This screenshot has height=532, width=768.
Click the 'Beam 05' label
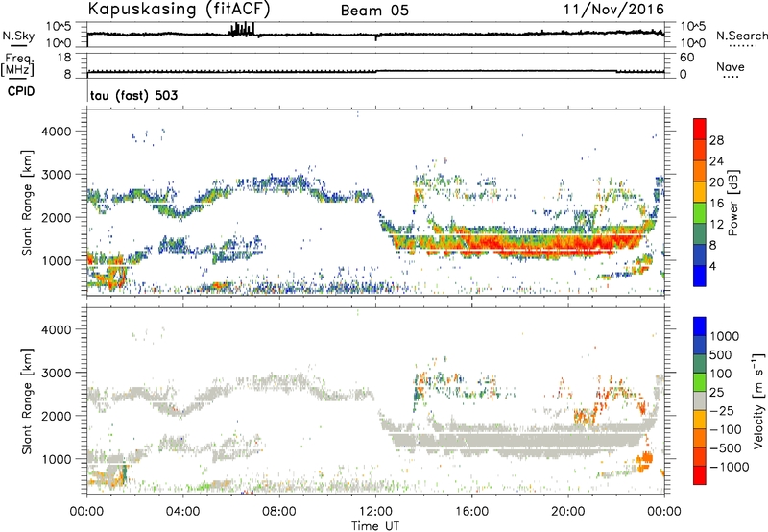tap(374, 11)
